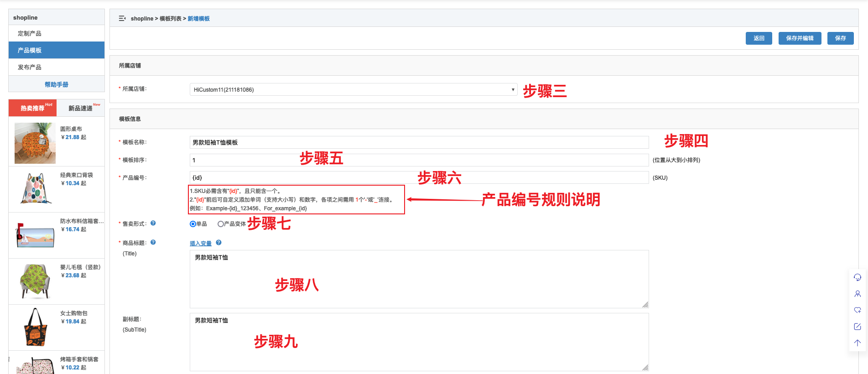Screen dimensions: 868x374
Task: Click the 所属店铺 section header
Action: 484,66
